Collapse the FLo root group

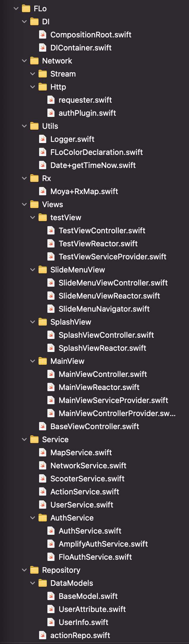point(16,9)
